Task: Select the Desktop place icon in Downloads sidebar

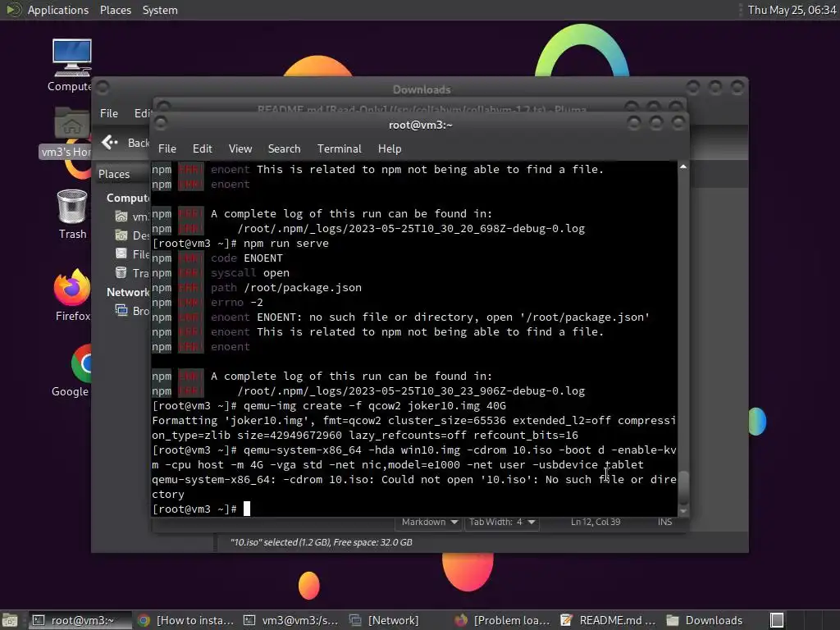Action: (x=121, y=235)
